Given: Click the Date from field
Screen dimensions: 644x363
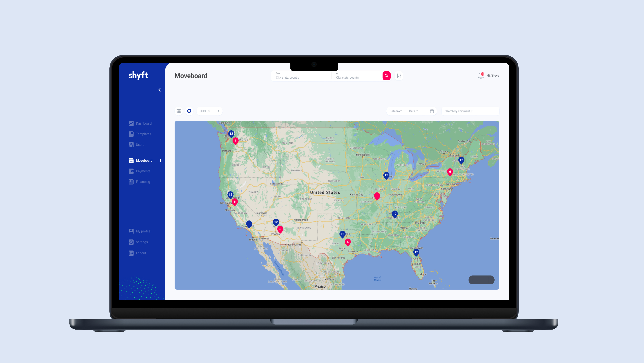Looking at the screenshot, I should (396, 111).
